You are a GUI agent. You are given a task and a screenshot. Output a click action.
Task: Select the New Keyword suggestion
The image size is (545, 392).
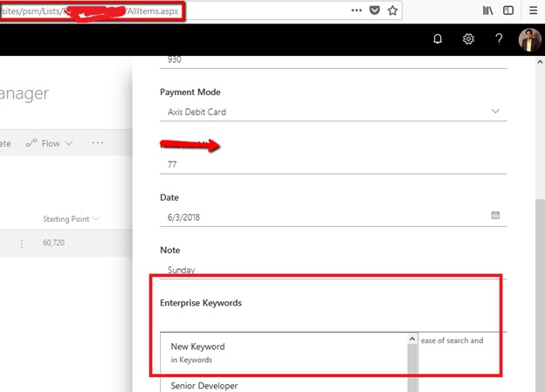[285, 353]
